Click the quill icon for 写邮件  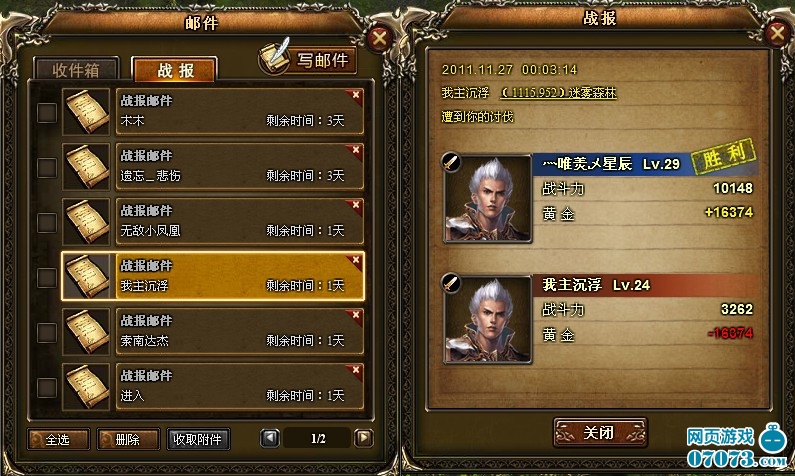tap(275, 57)
